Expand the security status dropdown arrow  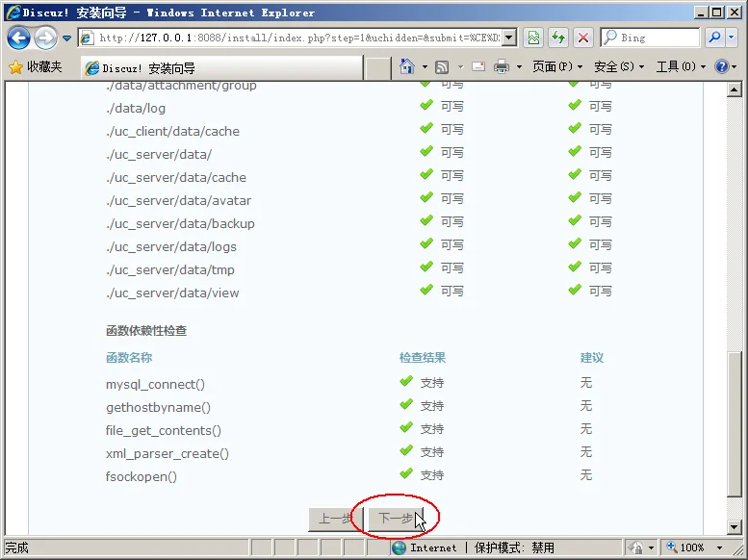[x=651, y=548]
